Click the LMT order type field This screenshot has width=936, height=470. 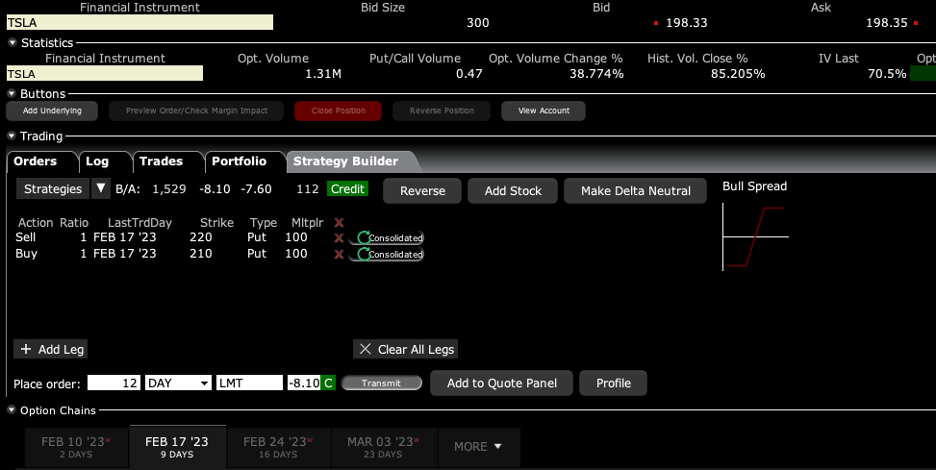click(x=249, y=383)
